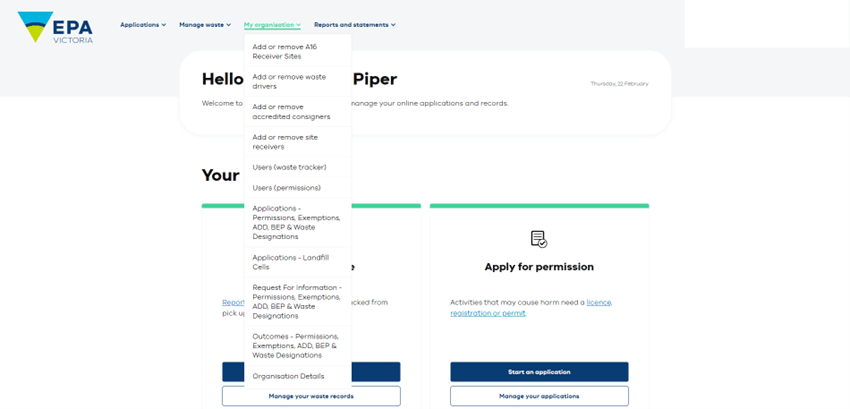Select Applications - Landfill Cells

(298, 263)
